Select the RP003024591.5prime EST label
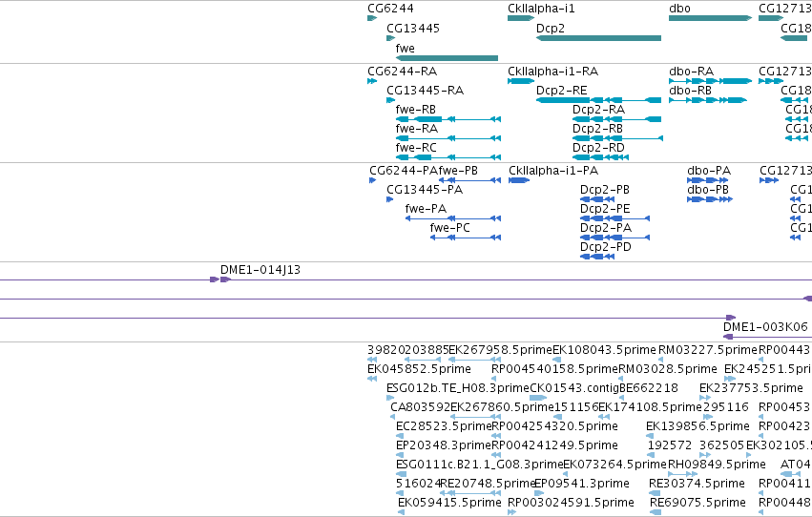Screen dimensions: 812x517 (571, 503)
